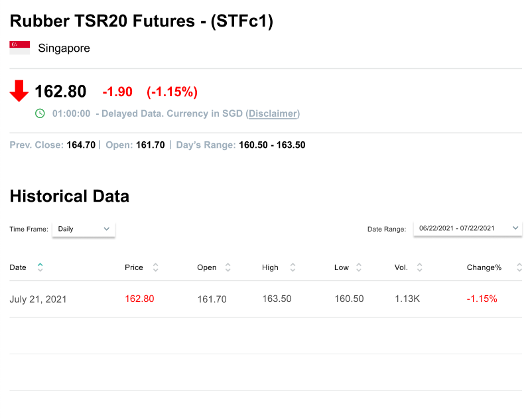
Task: Click the green clock icon
Action: (40, 113)
